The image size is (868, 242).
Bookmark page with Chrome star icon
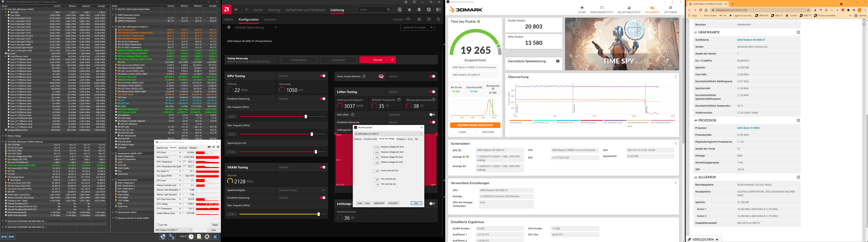click(808, 10)
